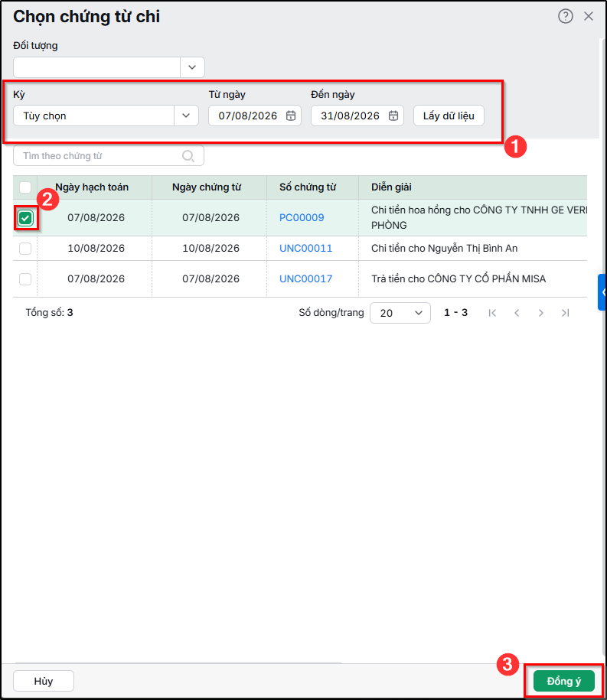Focus the Tìm theo chứng từ search box
Screen dimensions: 607x700
(109, 156)
